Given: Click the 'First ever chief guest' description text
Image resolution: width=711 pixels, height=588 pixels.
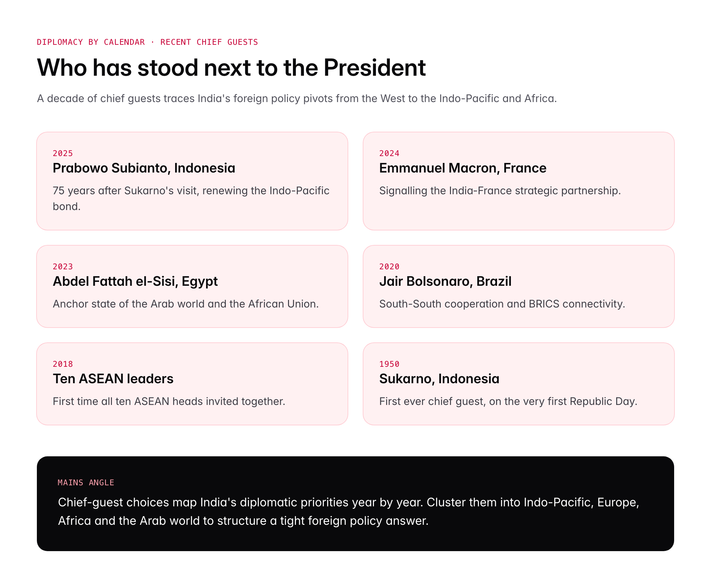Looking at the screenshot, I should coord(508,401).
